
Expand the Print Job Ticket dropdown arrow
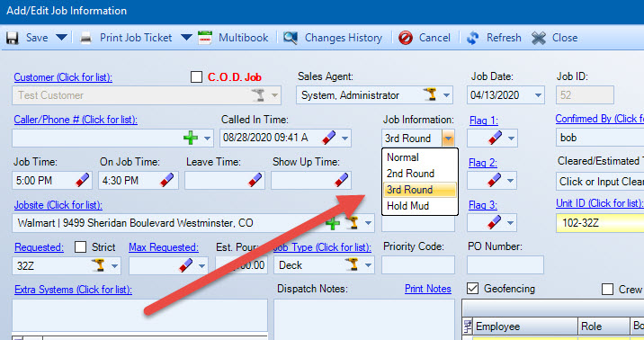pos(186,38)
